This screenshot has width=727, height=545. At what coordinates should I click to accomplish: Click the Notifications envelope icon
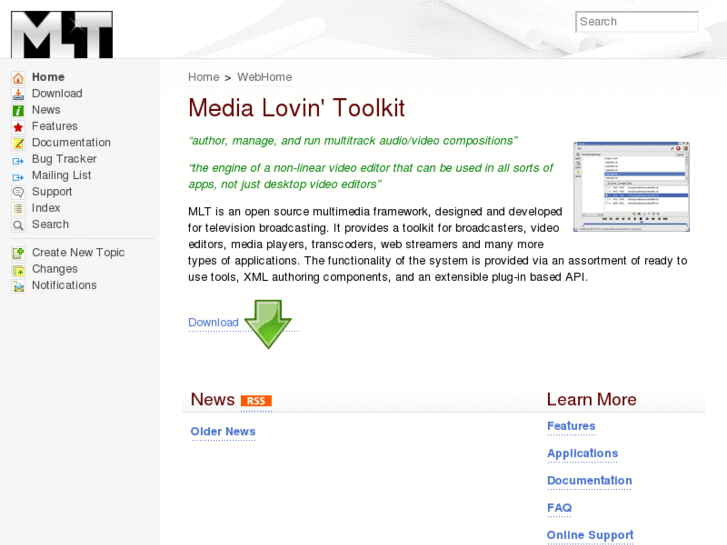18,286
